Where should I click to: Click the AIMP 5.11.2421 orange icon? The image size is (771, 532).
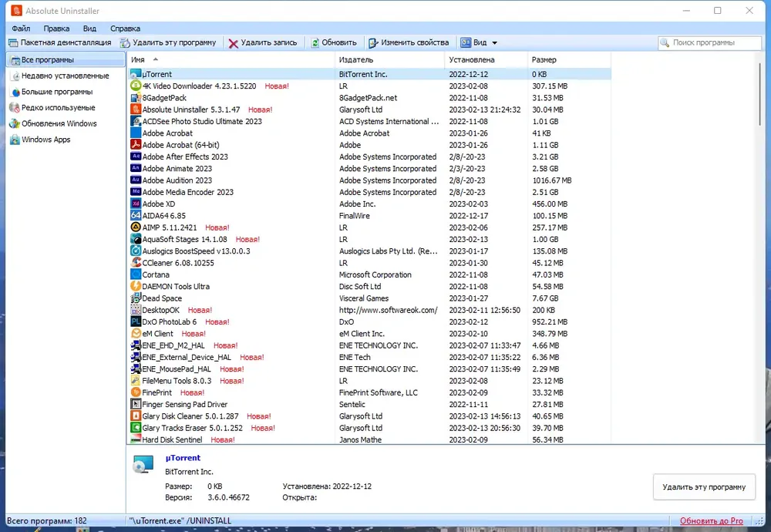136,227
